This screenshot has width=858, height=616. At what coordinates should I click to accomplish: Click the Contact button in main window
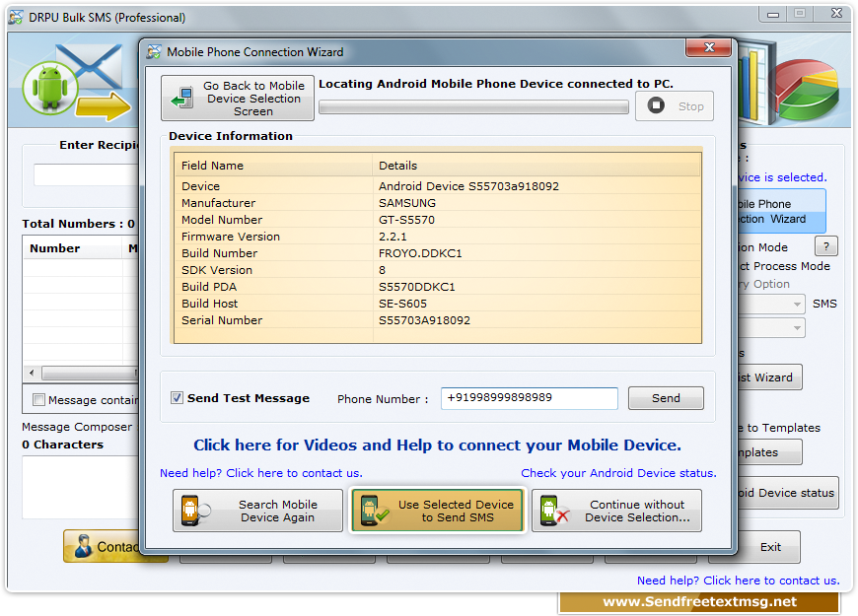point(102,546)
